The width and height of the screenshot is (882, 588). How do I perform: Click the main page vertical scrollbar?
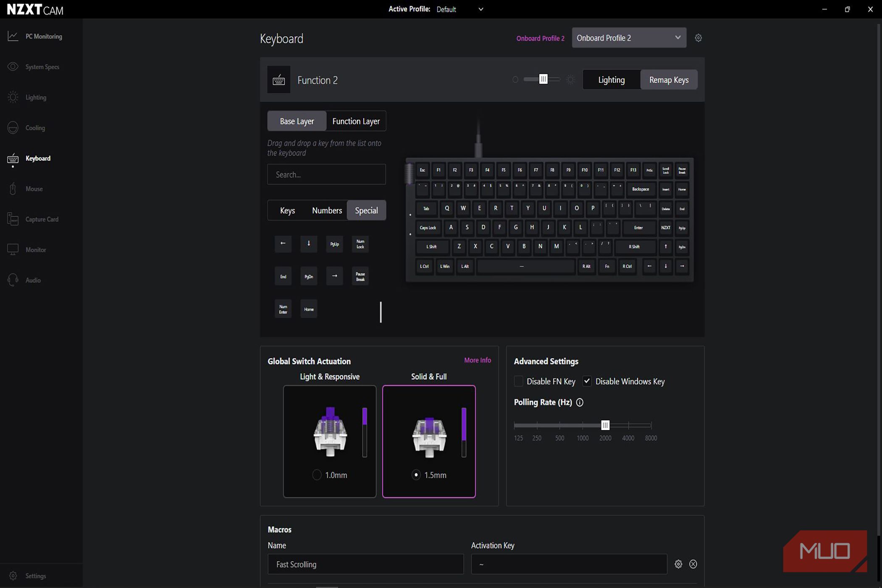(878, 279)
